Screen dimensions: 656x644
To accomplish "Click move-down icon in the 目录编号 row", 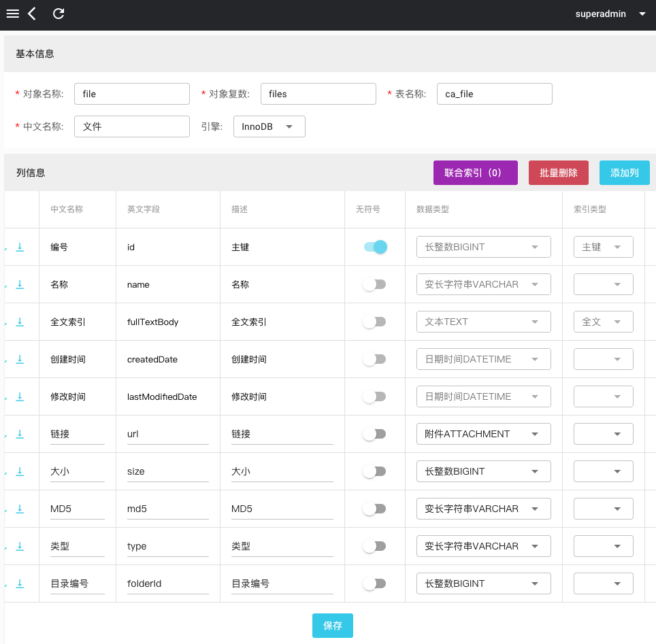I will (20, 583).
